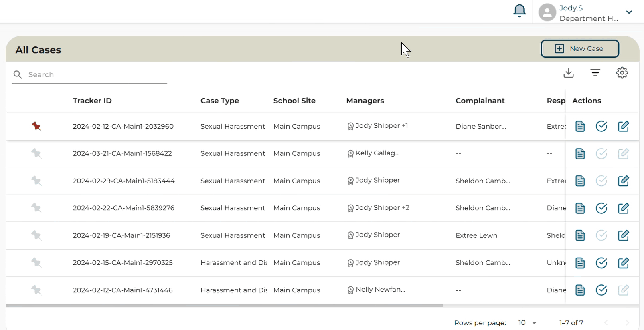Image resolution: width=644 pixels, height=330 pixels.
Task: Pin case 2024-02-19-CA-Main1-2151936
Action: [36, 235]
